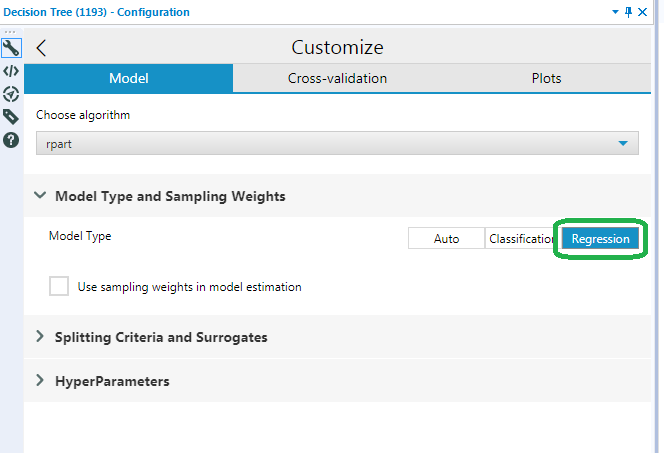Click the help question mark icon
Screen dimensions: 664x453
[11, 140]
